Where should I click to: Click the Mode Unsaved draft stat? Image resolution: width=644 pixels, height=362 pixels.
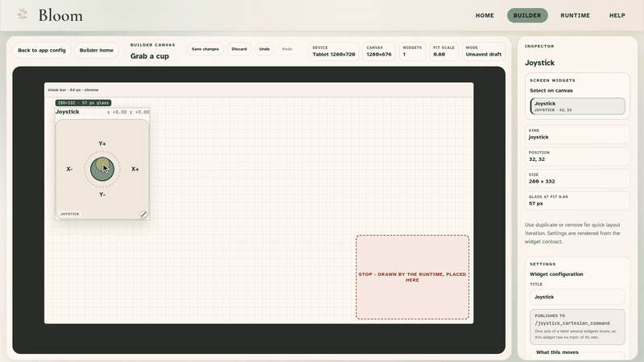click(x=484, y=51)
